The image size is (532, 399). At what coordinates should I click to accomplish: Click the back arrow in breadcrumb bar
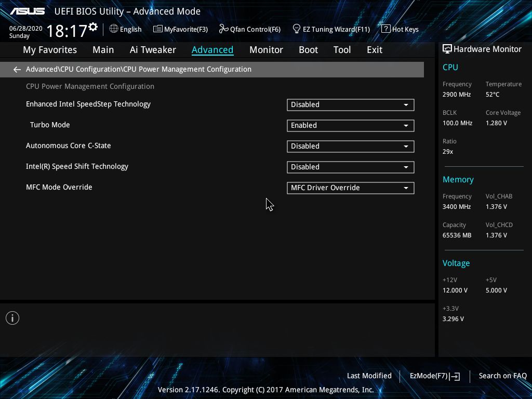17,70
